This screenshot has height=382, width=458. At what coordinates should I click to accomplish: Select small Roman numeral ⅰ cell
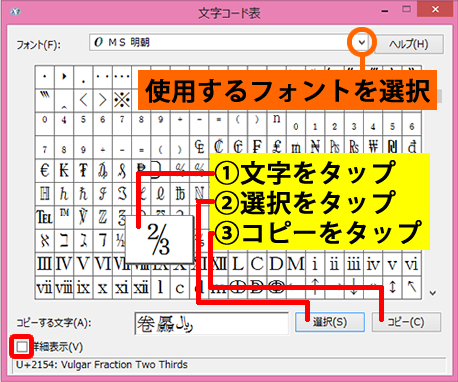315,264
